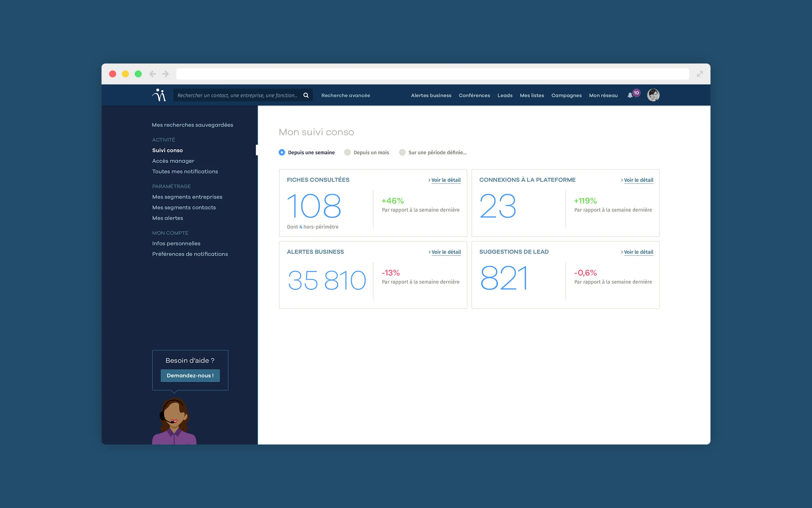Select Depuis une semaine radio button

tap(282, 152)
